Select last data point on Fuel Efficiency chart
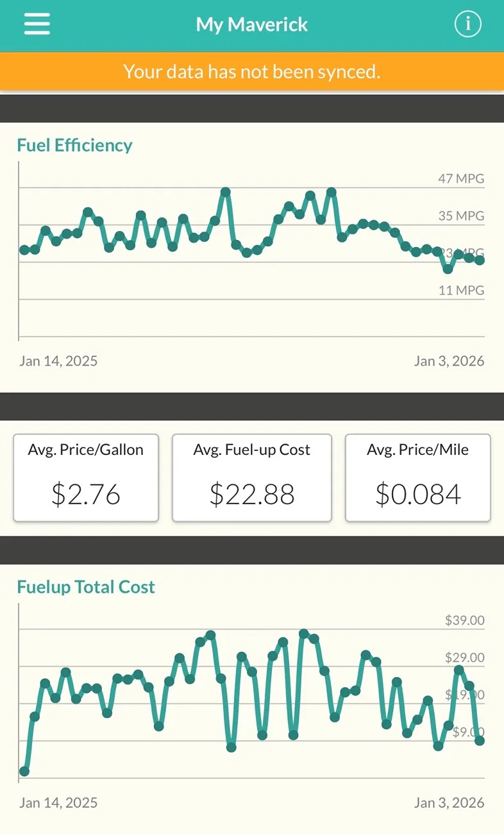This screenshot has width=504, height=834. [x=479, y=260]
